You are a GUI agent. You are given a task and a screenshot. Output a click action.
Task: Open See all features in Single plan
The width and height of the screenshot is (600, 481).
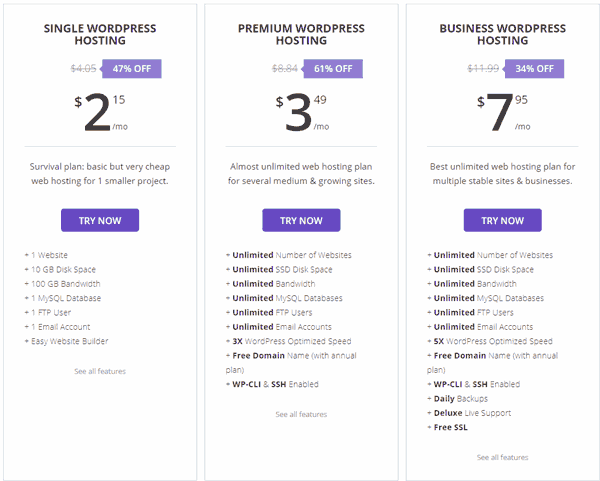click(x=100, y=371)
